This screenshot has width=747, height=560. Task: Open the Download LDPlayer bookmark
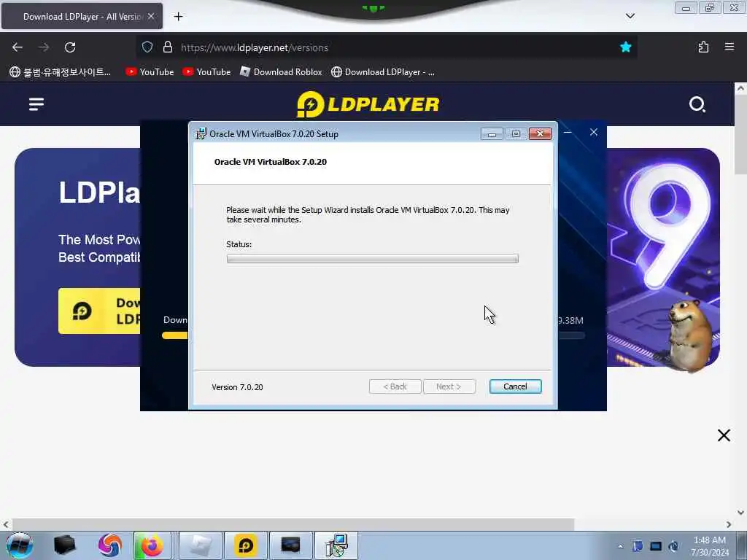tap(383, 72)
